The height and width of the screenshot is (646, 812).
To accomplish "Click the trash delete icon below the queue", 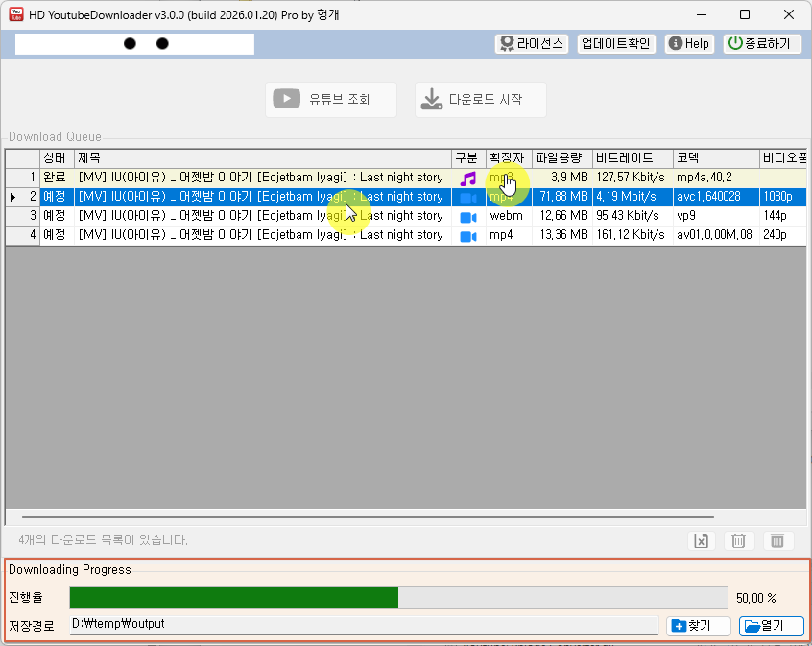I will pyautogui.click(x=738, y=540).
